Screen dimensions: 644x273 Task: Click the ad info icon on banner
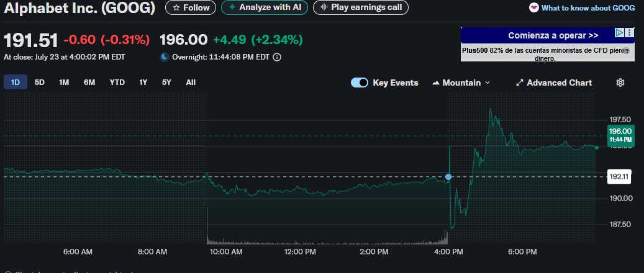click(x=619, y=32)
